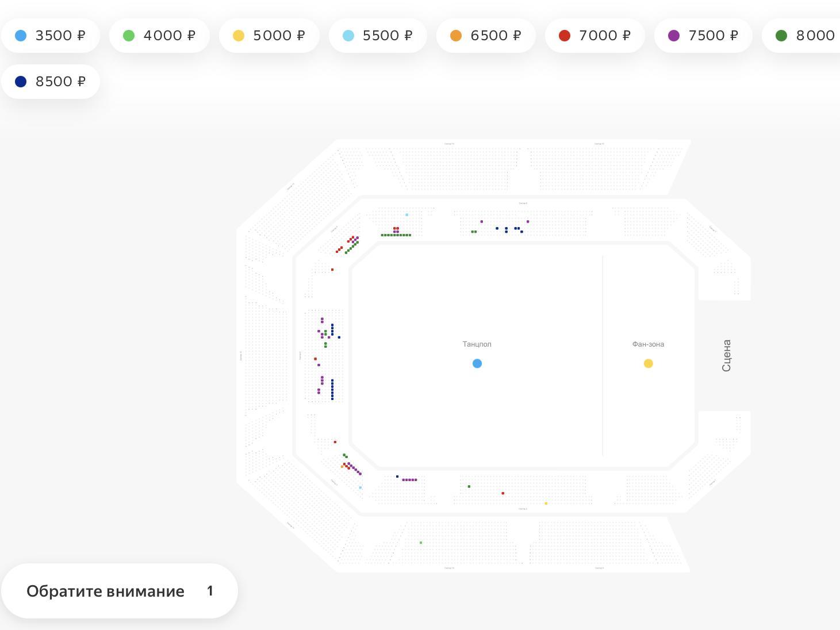Image resolution: width=840 pixels, height=630 pixels.
Task: Toggle the 3500 ₽ price filter
Action: 51,36
